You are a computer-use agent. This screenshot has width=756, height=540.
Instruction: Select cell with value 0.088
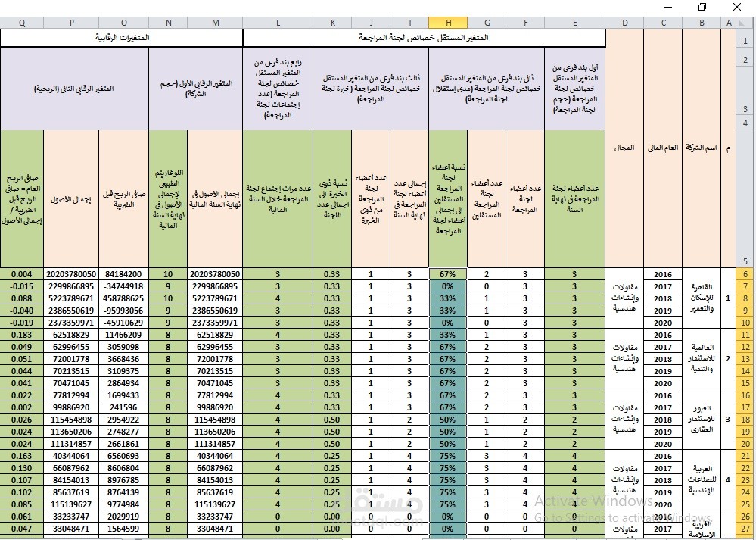click(22, 298)
